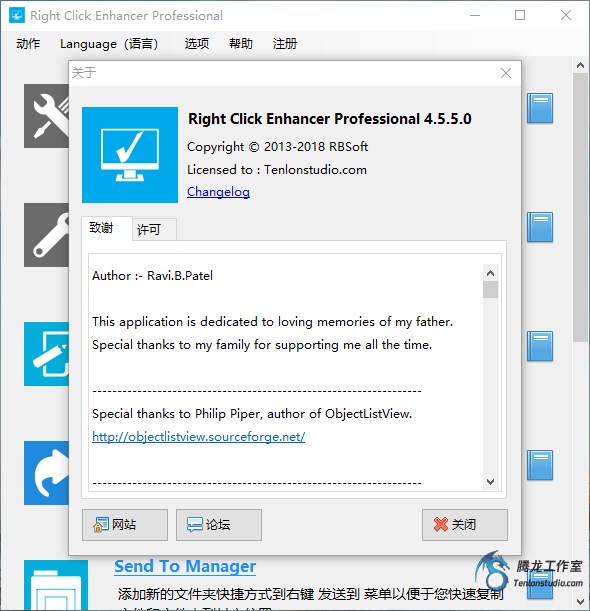The image size is (590, 611).
Task: Click the Send To Manager folder icon
Action: click(56, 585)
